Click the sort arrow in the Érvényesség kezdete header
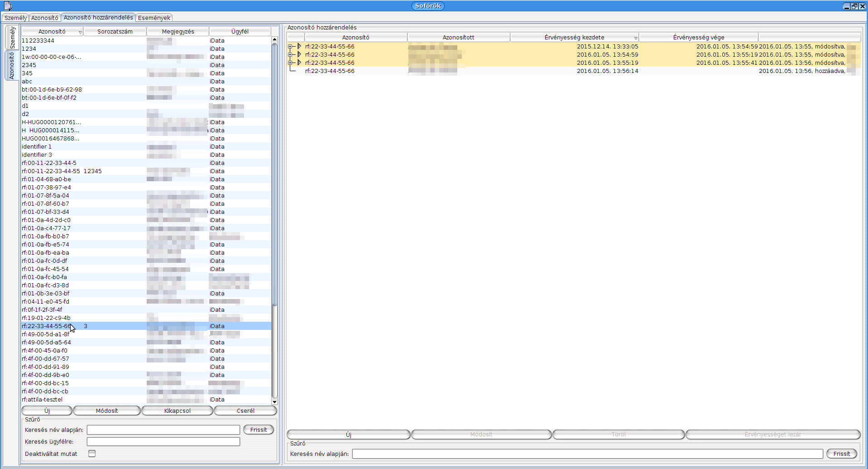Image resolution: width=868 pixels, height=469 pixels. click(x=635, y=38)
